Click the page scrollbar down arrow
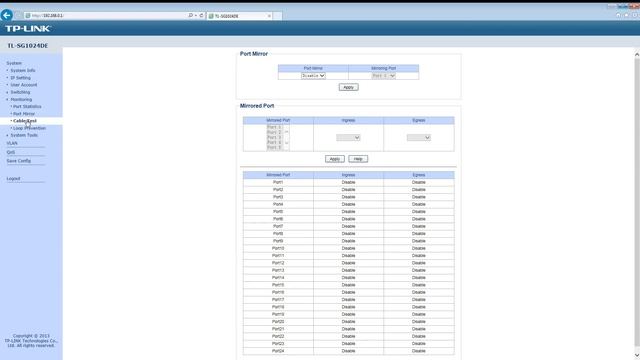This screenshot has width=640, height=360. coord(637,356)
